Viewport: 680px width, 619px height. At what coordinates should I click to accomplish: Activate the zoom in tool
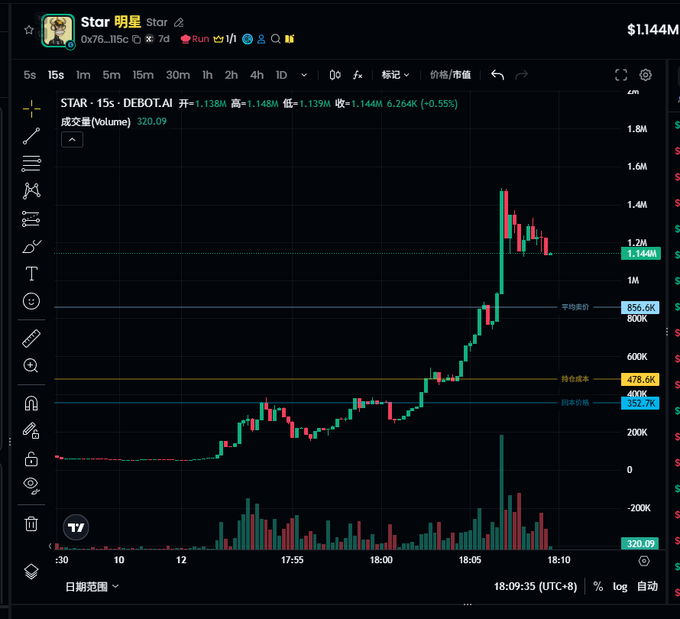pos(31,366)
